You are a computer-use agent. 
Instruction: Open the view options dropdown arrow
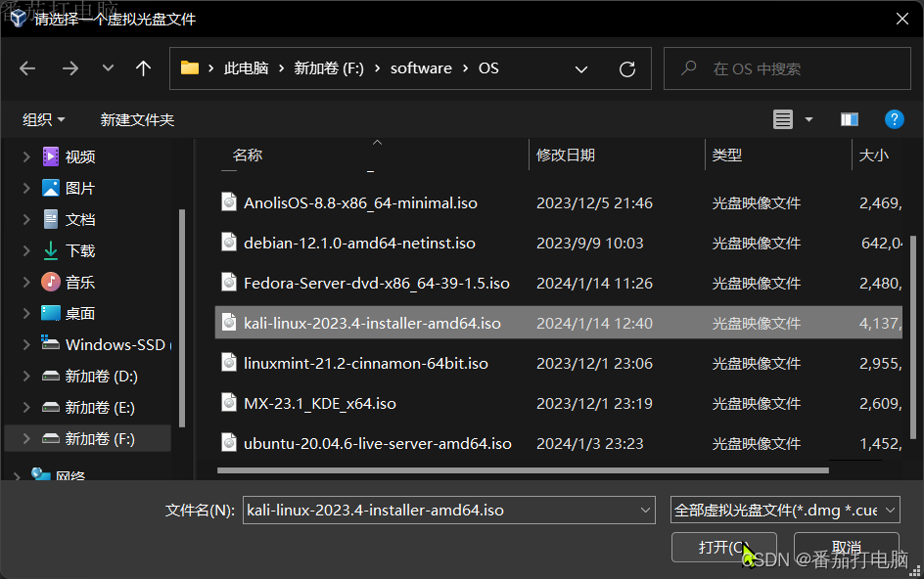[x=809, y=119]
